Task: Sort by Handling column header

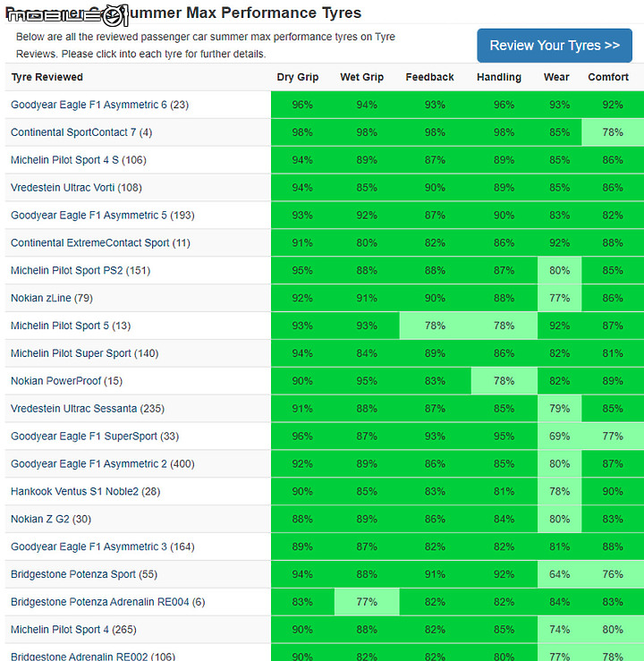Action: pos(499,77)
